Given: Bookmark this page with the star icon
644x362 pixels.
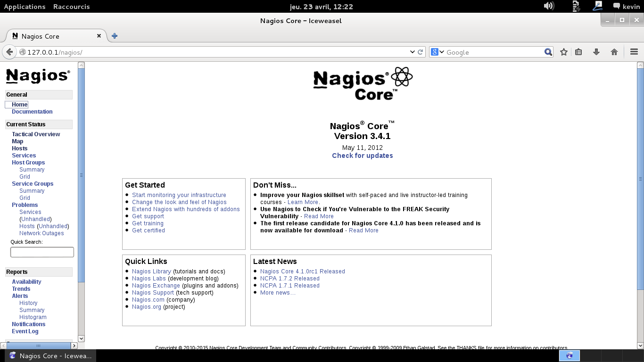Looking at the screenshot, I should pyautogui.click(x=563, y=52).
